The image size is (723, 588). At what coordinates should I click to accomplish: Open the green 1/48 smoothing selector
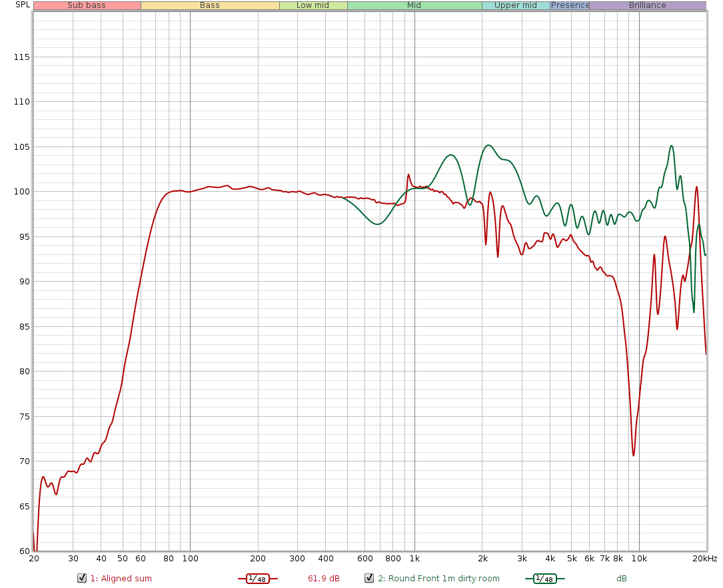point(544,578)
